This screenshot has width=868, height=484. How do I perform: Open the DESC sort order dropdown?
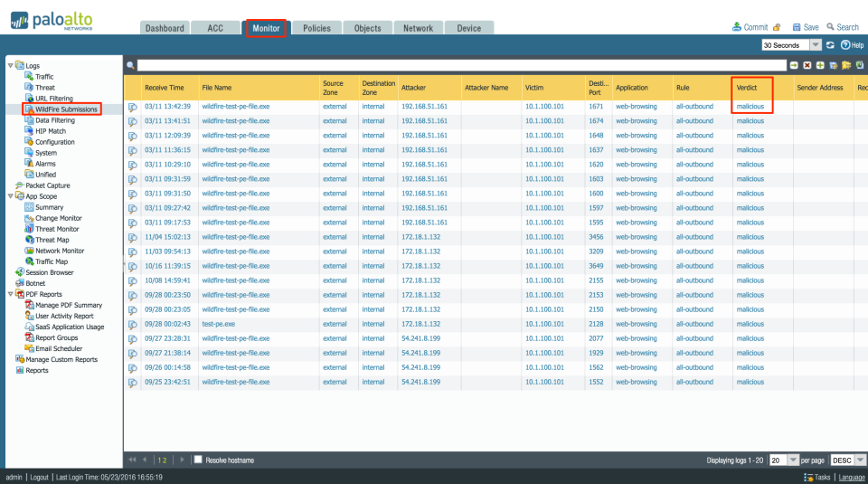tap(860, 460)
